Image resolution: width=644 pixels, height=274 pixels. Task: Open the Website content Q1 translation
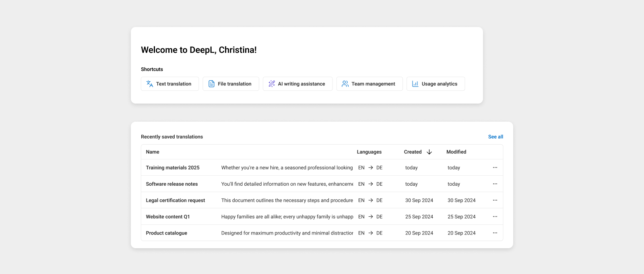point(168,216)
